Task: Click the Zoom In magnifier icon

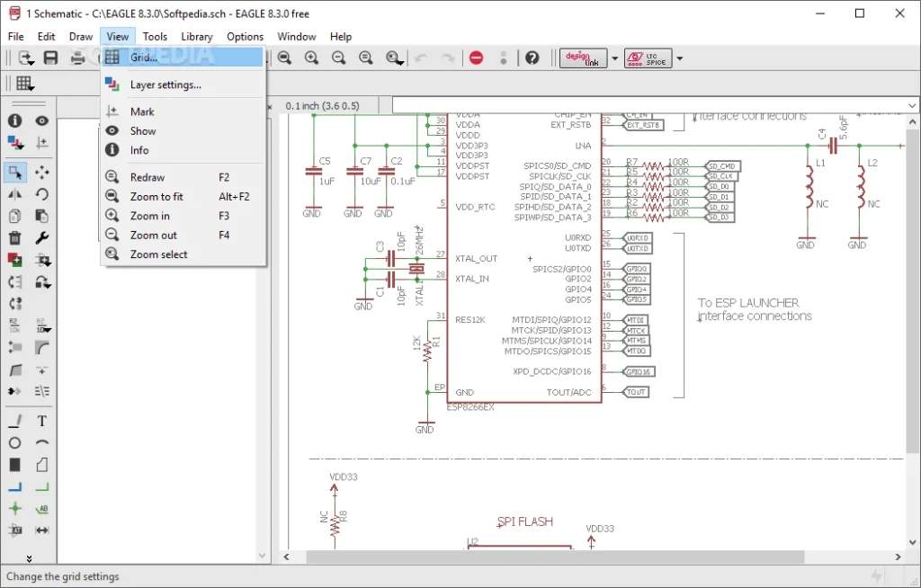Action: pos(311,58)
